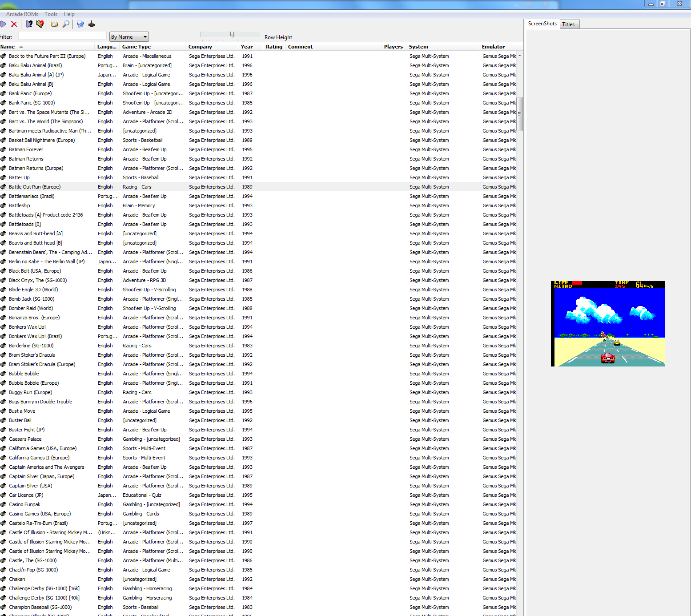This screenshot has height=616, width=691.
Task: Click the game list scroll-up arrow
Action: click(519, 56)
